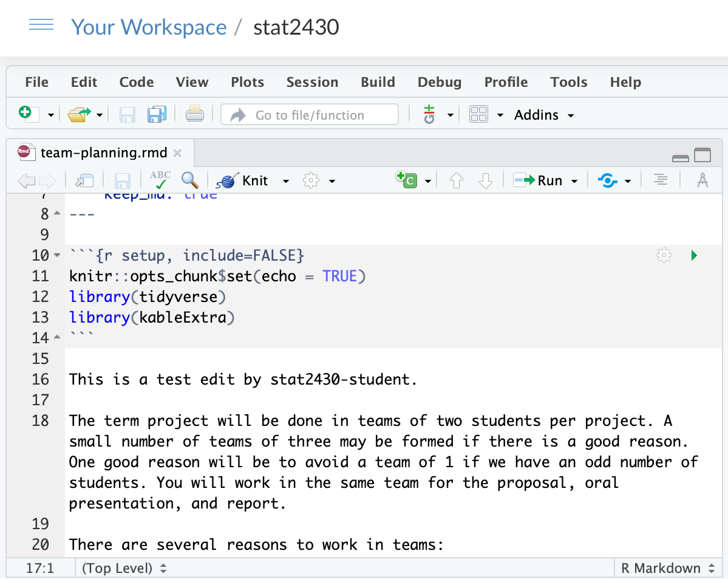Click the workspace panes layout icon
This screenshot has width=728, height=579.
click(478, 114)
